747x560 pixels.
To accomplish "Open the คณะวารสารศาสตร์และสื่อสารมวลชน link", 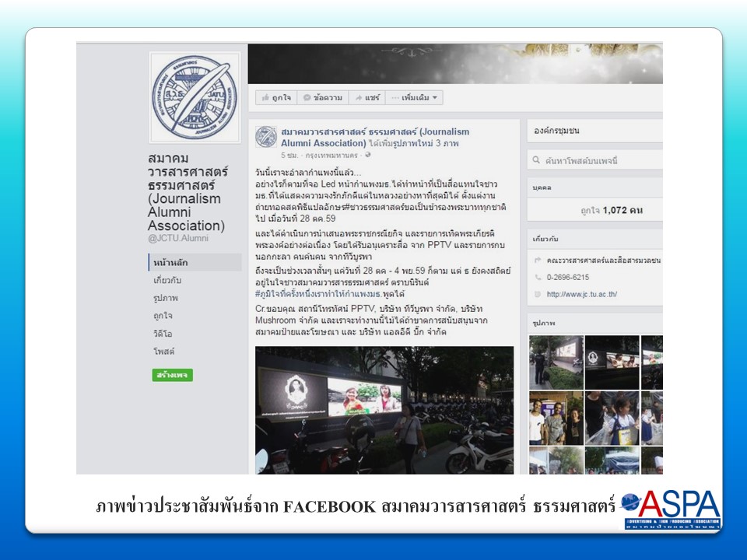I will pyautogui.click(x=604, y=261).
